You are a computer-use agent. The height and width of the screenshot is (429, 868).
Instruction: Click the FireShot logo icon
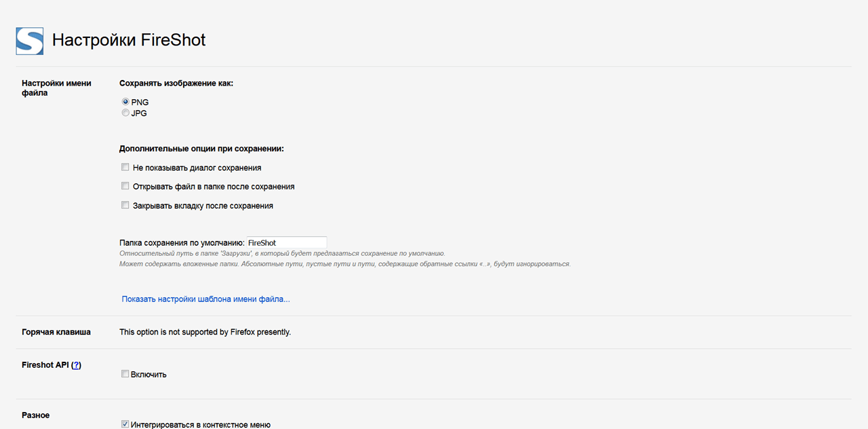pyautogui.click(x=30, y=41)
